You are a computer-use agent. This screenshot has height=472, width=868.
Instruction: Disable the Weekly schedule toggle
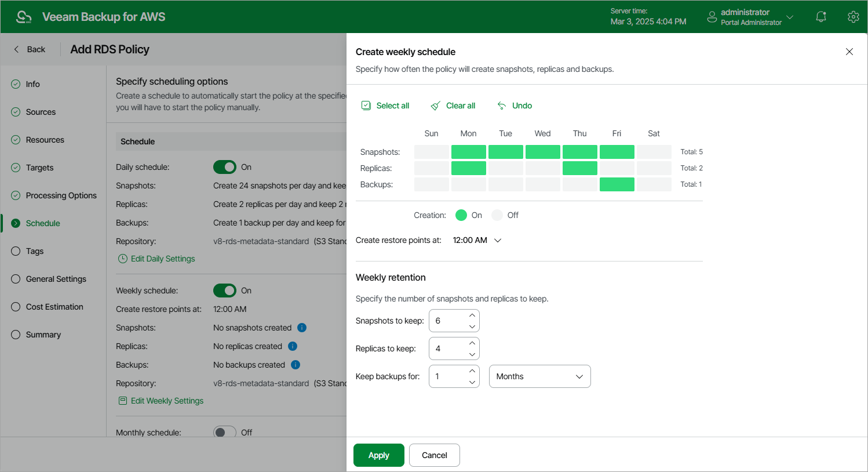[225, 291]
